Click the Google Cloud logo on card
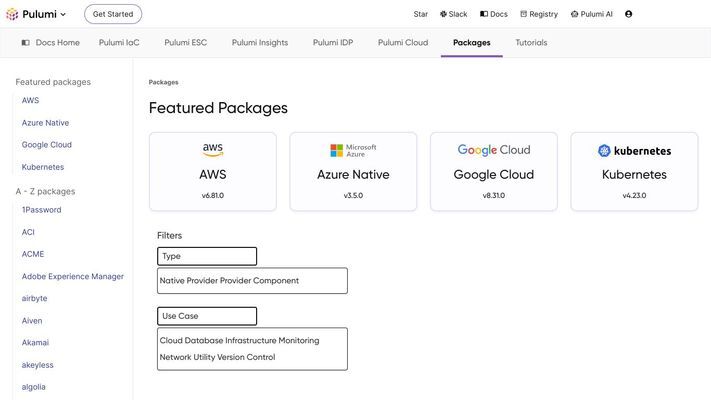Image resolution: width=711 pixels, height=400 pixels. (494, 150)
